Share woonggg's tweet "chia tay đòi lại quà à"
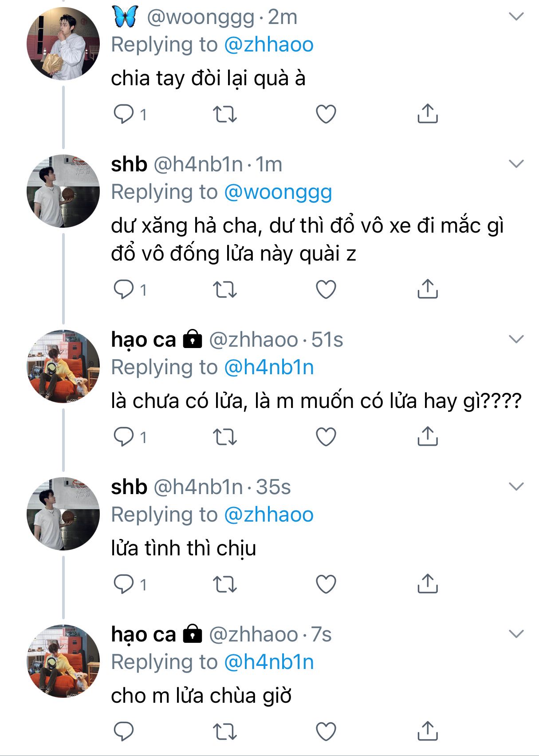This screenshot has height=756, width=539. [x=427, y=114]
